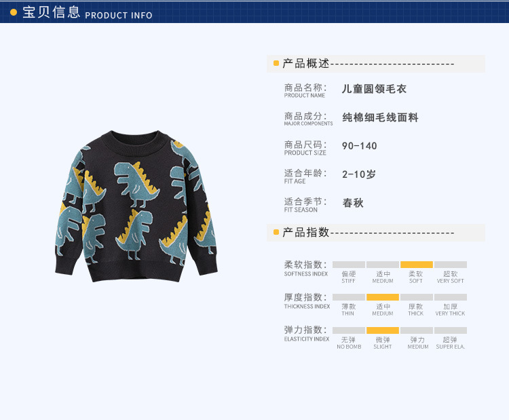The image size is (509, 420).
Task: Select the SUPER ELA. elasticity segment
Action: point(451,330)
